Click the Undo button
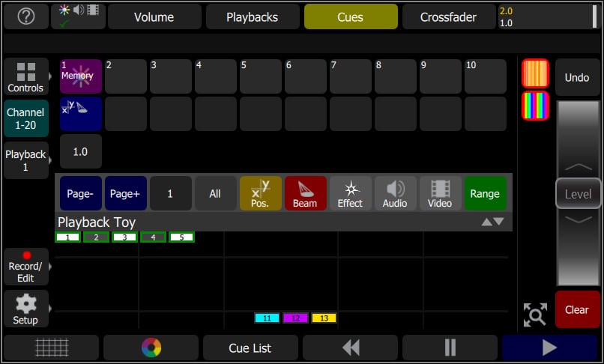The width and height of the screenshot is (604, 364). (577, 77)
